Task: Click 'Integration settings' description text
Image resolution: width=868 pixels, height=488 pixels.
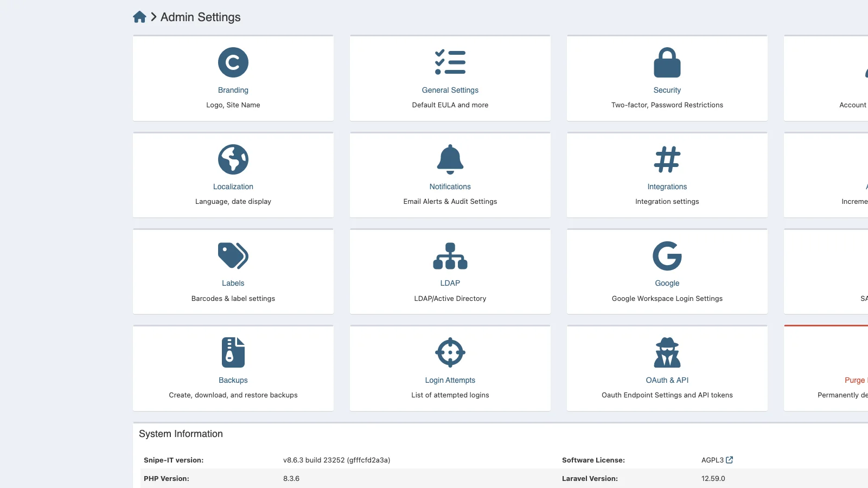Action: pos(667,202)
